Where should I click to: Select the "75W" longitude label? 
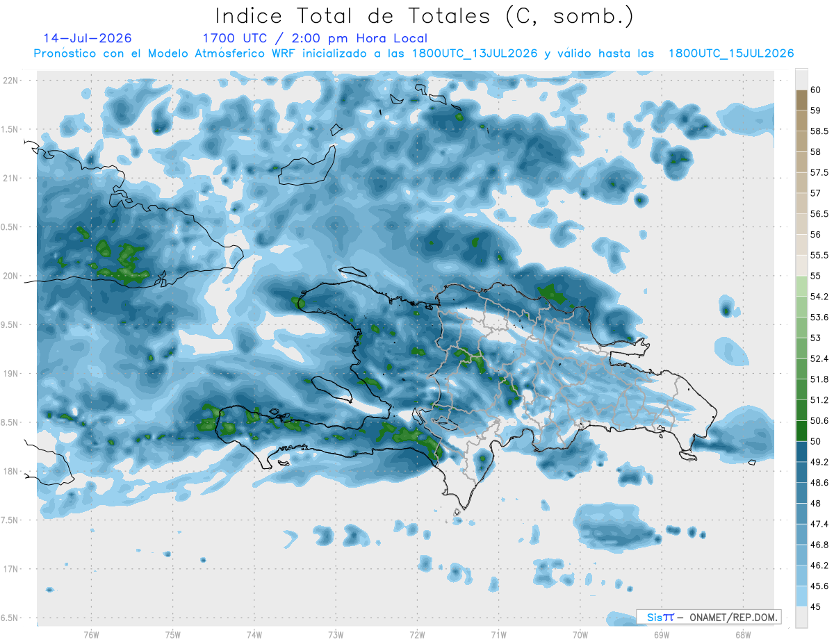[172, 634]
